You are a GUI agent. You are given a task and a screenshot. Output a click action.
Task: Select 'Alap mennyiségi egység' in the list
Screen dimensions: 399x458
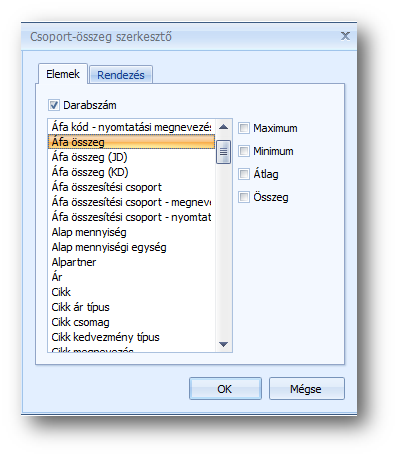tap(131, 247)
